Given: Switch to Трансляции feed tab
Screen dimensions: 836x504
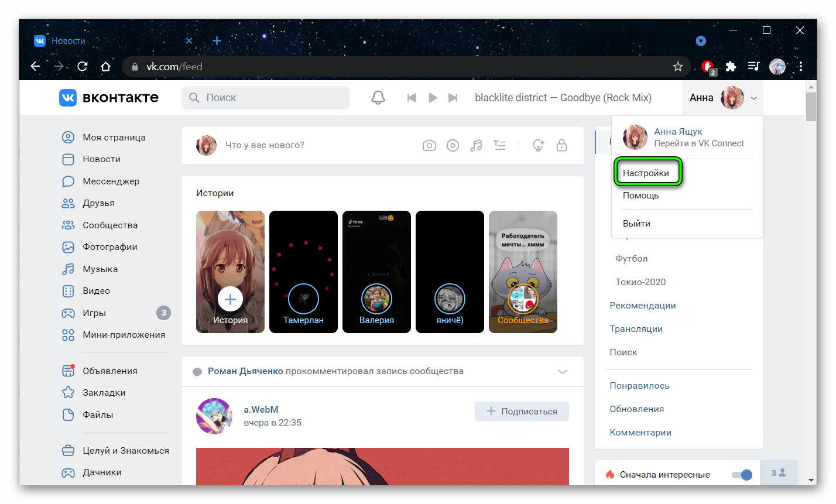Looking at the screenshot, I should 636,329.
